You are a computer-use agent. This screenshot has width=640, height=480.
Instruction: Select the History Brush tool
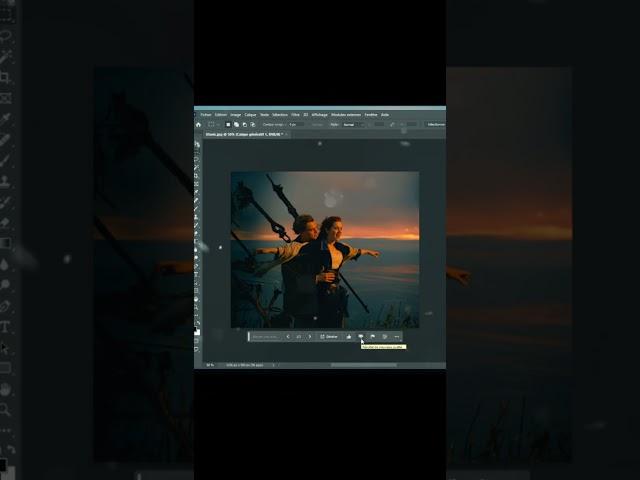(197, 225)
